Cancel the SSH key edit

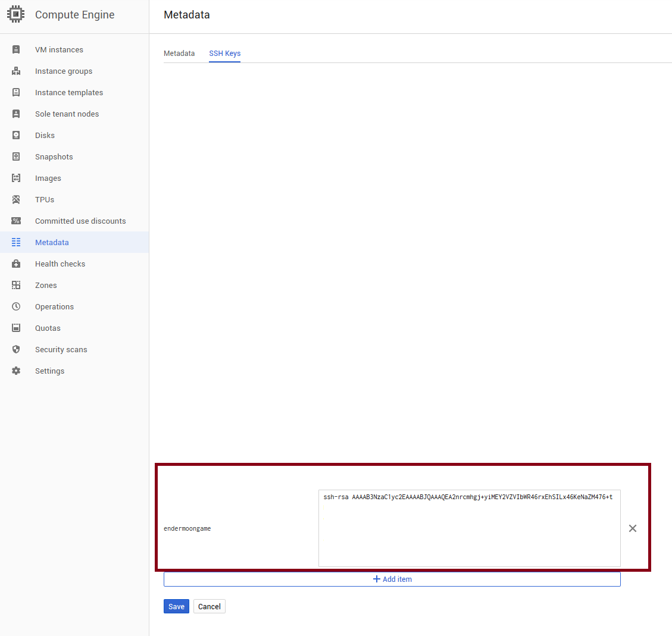(209, 606)
